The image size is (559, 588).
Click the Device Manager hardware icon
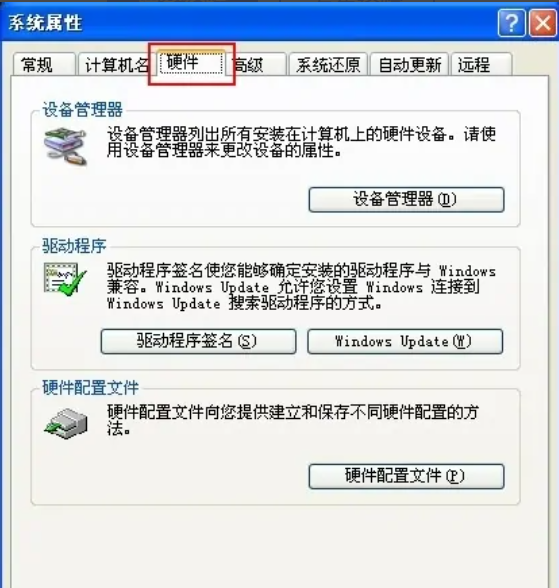click(65, 146)
